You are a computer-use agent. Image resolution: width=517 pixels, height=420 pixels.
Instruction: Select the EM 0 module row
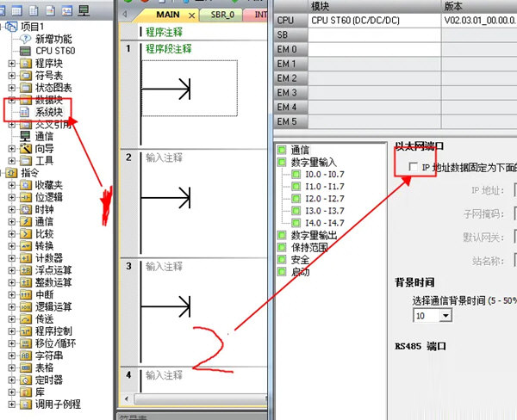[x=287, y=49]
